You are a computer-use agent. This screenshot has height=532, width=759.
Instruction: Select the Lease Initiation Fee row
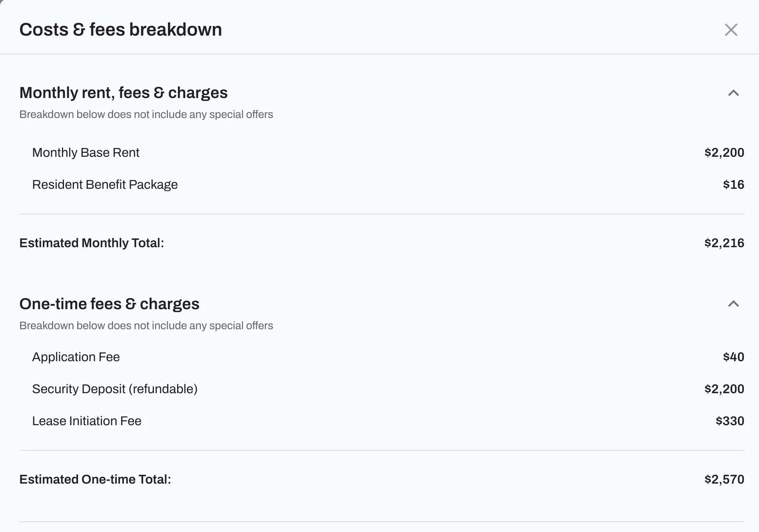[x=87, y=421]
